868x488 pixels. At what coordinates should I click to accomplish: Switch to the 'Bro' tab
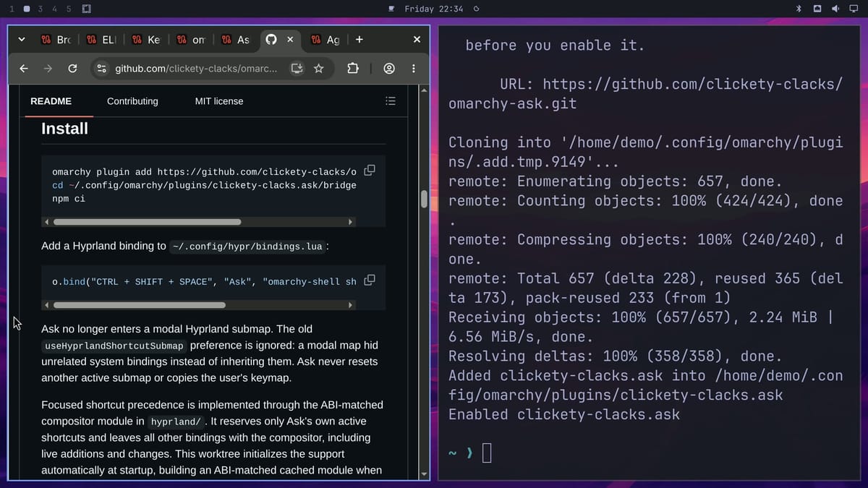pyautogui.click(x=56, y=40)
